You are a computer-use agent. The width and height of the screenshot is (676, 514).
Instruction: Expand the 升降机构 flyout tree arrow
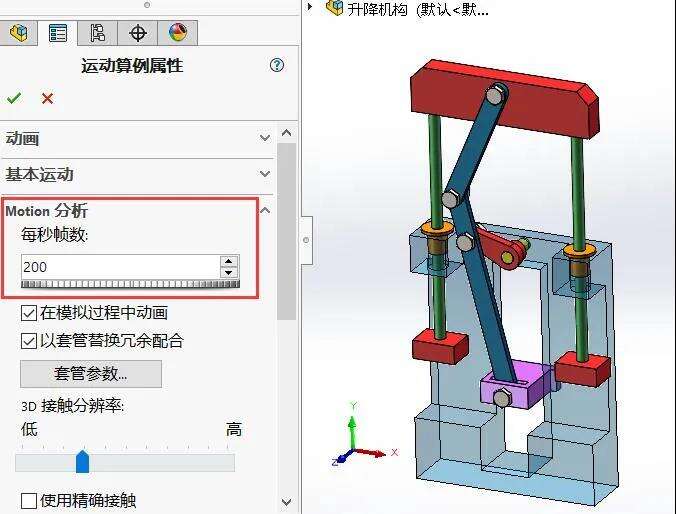tap(309, 7)
